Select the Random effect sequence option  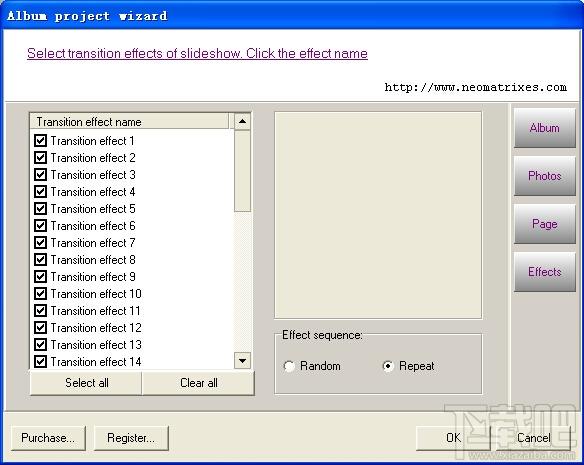(x=289, y=366)
